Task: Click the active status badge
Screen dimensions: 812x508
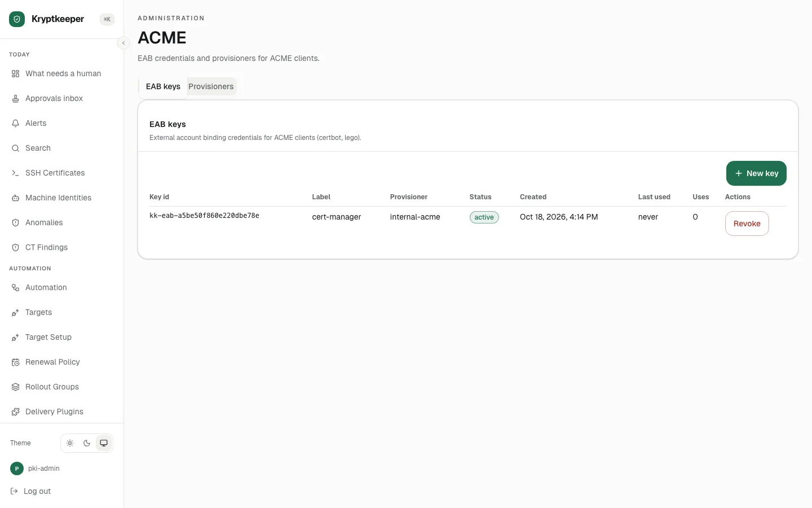Action: click(484, 217)
